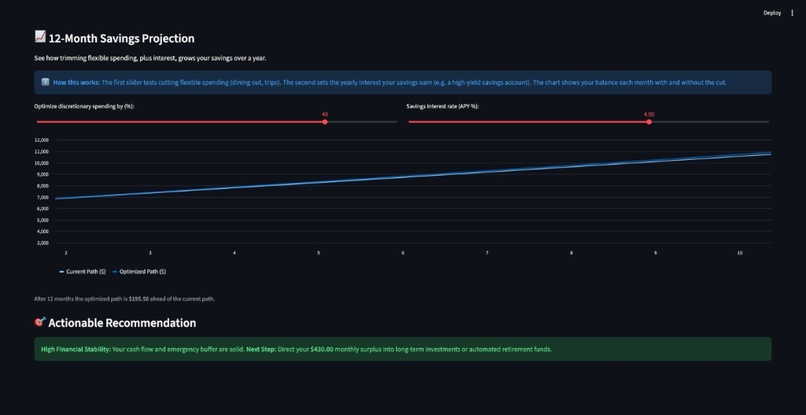Click the Actionable Recommendation heading

tap(122, 323)
